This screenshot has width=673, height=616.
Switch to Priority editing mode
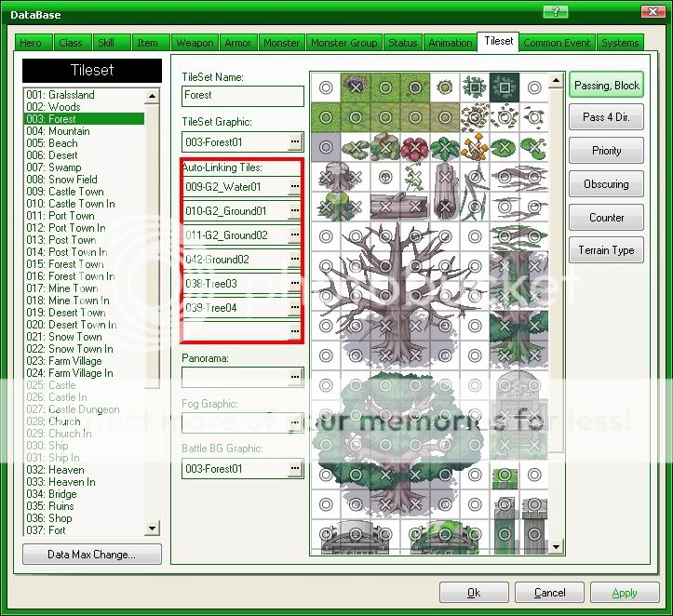click(x=606, y=151)
